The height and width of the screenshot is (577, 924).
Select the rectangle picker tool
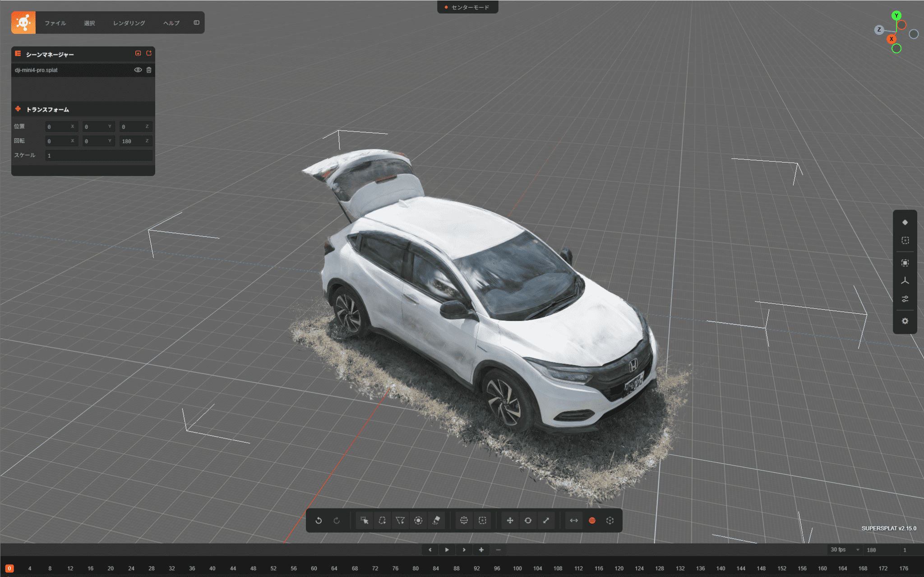364,521
